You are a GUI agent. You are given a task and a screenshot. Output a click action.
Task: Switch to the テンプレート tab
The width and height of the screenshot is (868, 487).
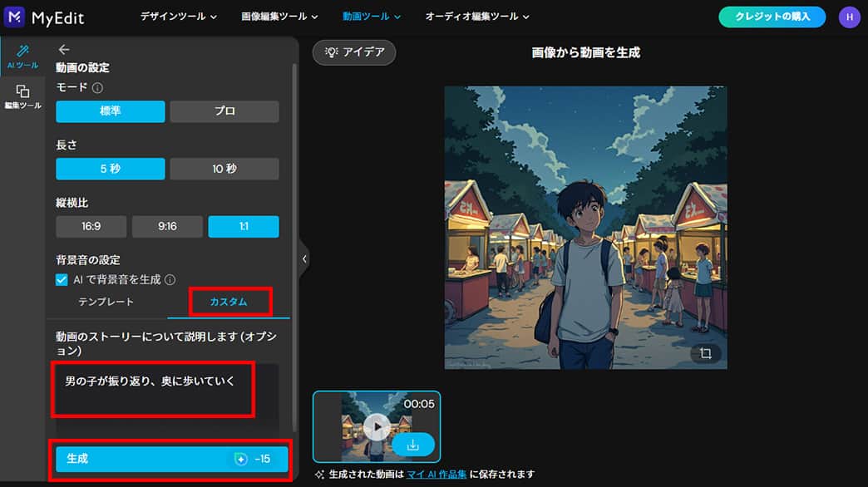coord(108,303)
